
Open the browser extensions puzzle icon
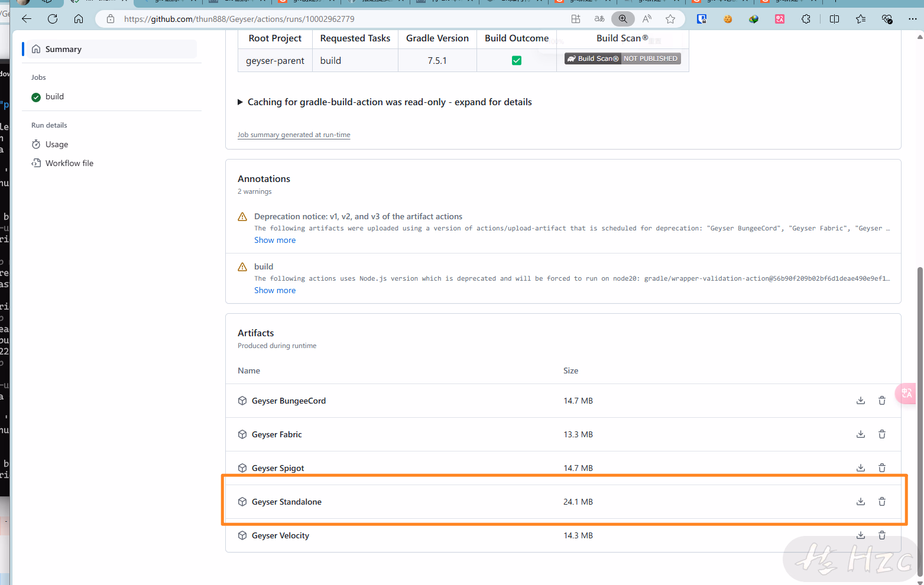pyautogui.click(x=806, y=19)
